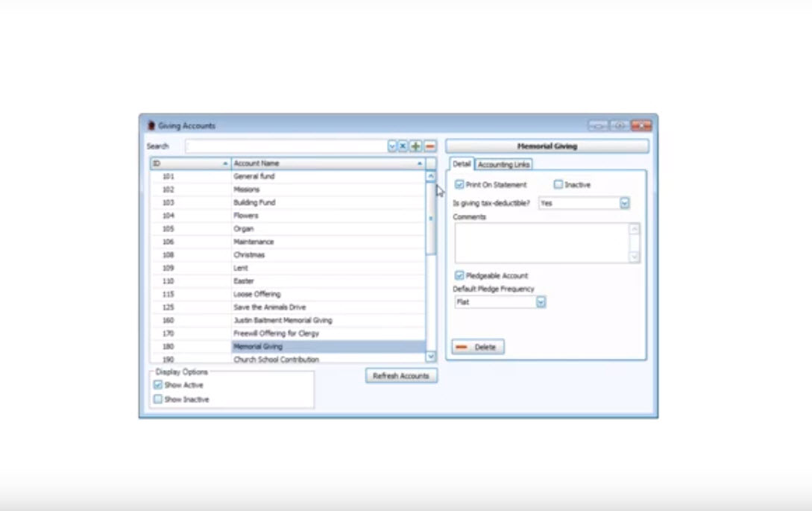Toggle the Print On Statement checkbox

(459, 184)
